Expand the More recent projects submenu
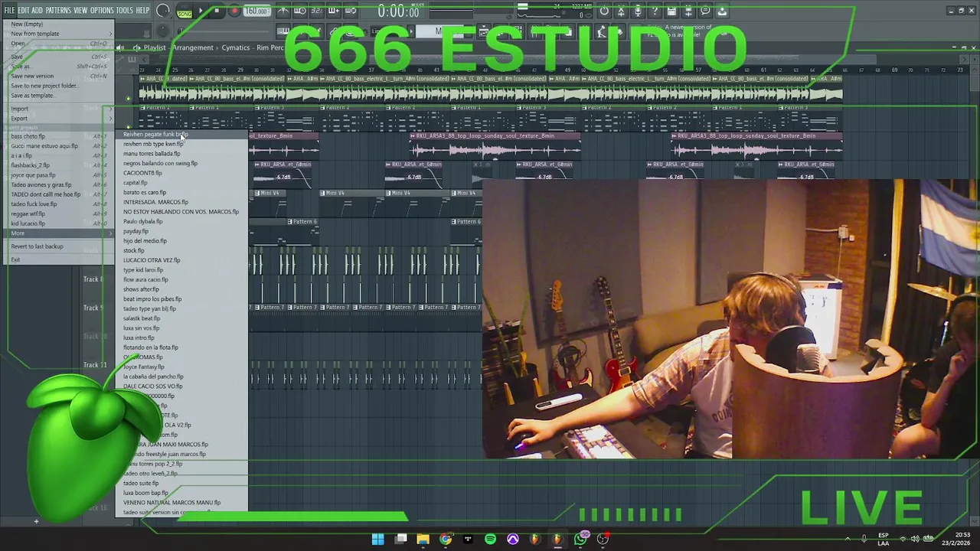This screenshot has height=551, width=980. pyautogui.click(x=58, y=233)
